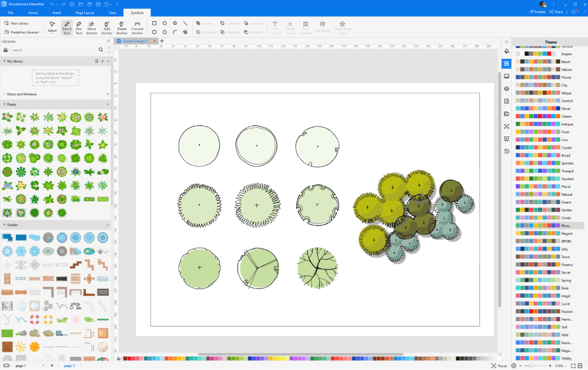The width and height of the screenshot is (588, 370).
Task: Toggle the Theme panel sidebar button
Action: point(507,64)
